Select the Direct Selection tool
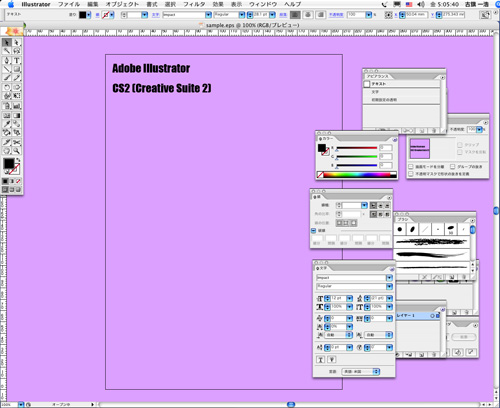 click(16, 43)
